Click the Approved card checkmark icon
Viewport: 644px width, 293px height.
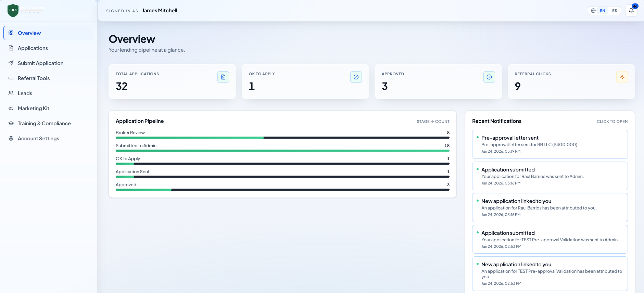pyautogui.click(x=489, y=77)
